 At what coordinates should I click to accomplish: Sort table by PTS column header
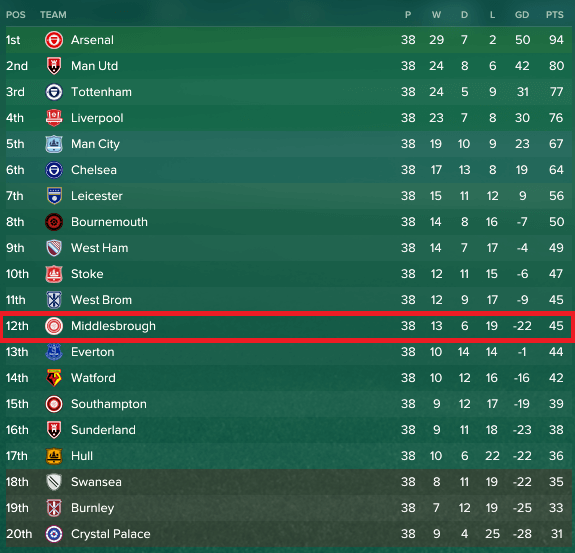[554, 15]
